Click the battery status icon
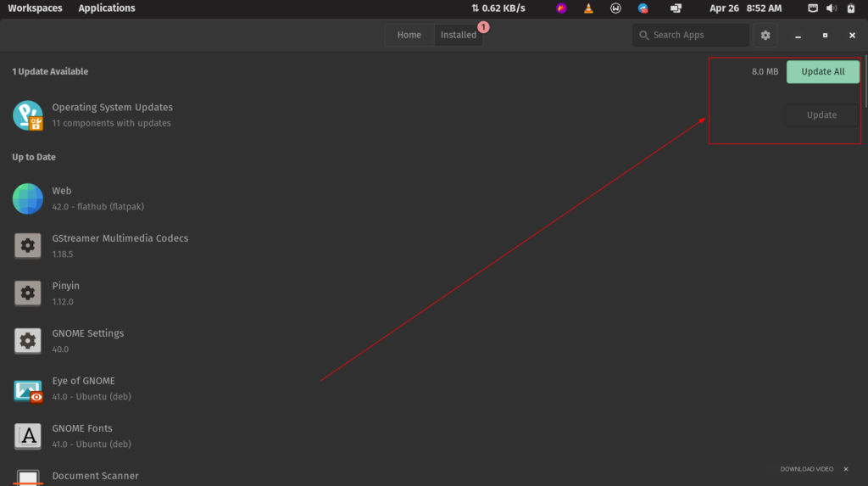 [851, 8]
